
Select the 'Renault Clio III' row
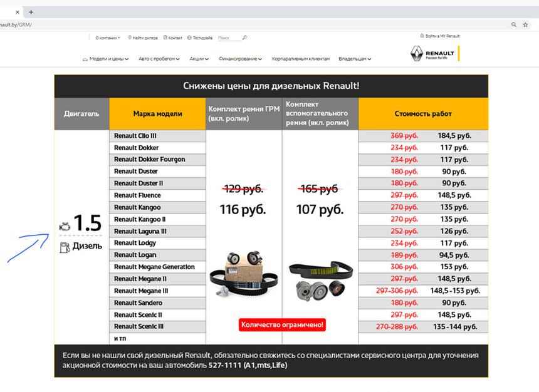coord(157,136)
